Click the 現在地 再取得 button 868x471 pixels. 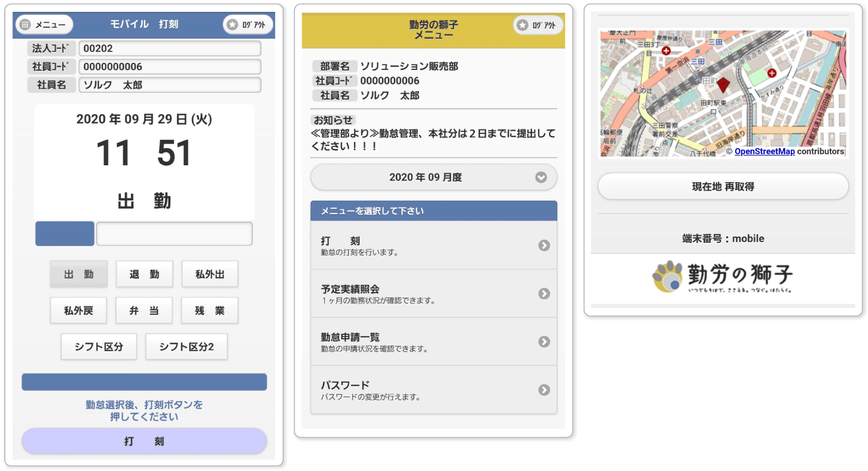pos(723,186)
